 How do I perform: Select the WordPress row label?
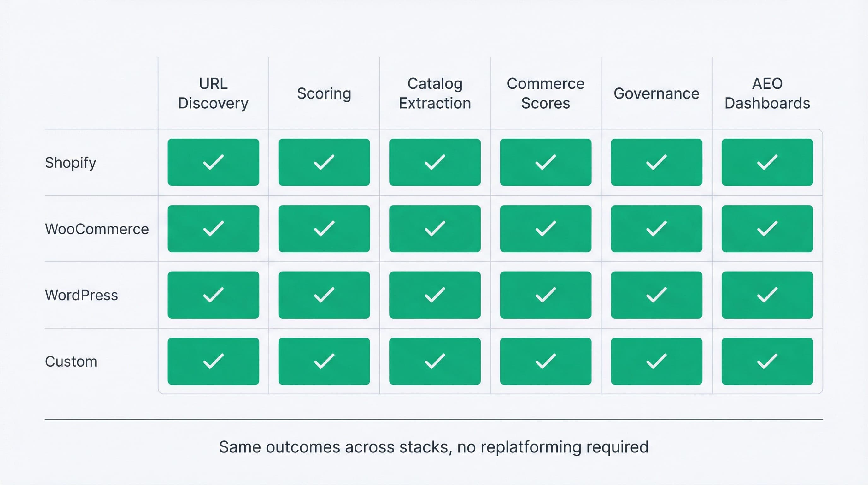coord(81,295)
